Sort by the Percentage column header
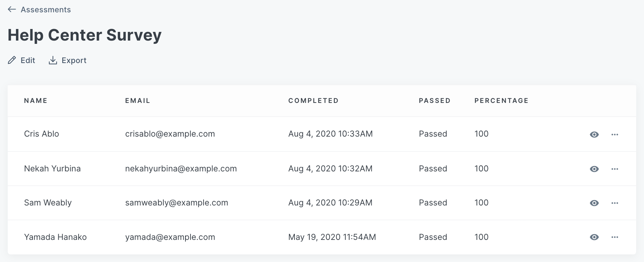Image resolution: width=644 pixels, height=262 pixels. point(501,101)
